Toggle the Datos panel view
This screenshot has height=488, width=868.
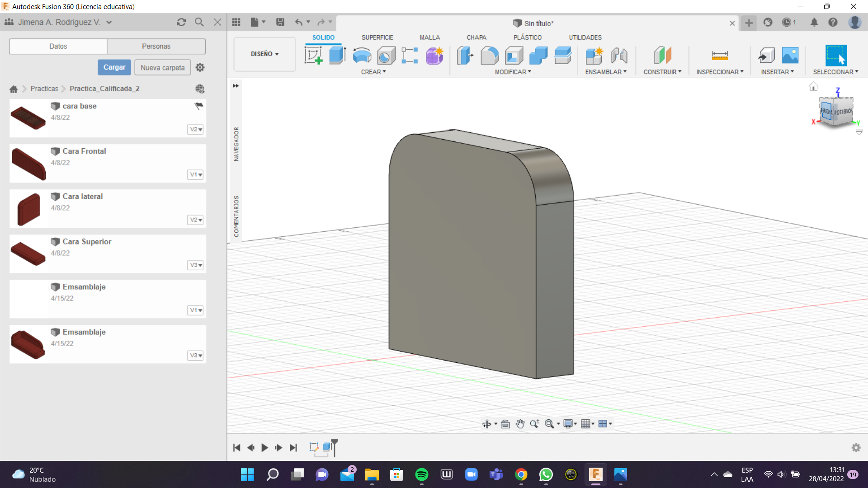pyautogui.click(x=58, y=46)
